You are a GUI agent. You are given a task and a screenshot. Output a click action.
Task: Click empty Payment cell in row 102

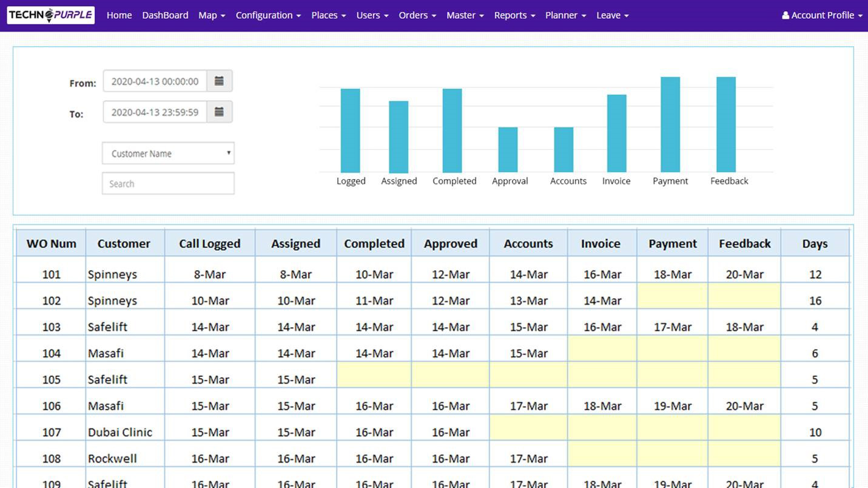pyautogui.click(x=673, y=296)
